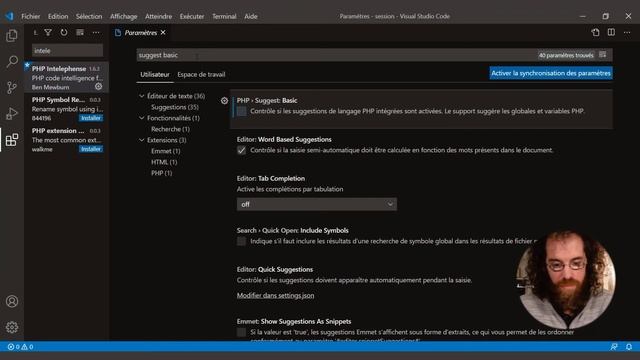Viewport: 640px width, 360px height.
Task: Filter extensions with the funnel icon
Action: (x=48, y=32)
